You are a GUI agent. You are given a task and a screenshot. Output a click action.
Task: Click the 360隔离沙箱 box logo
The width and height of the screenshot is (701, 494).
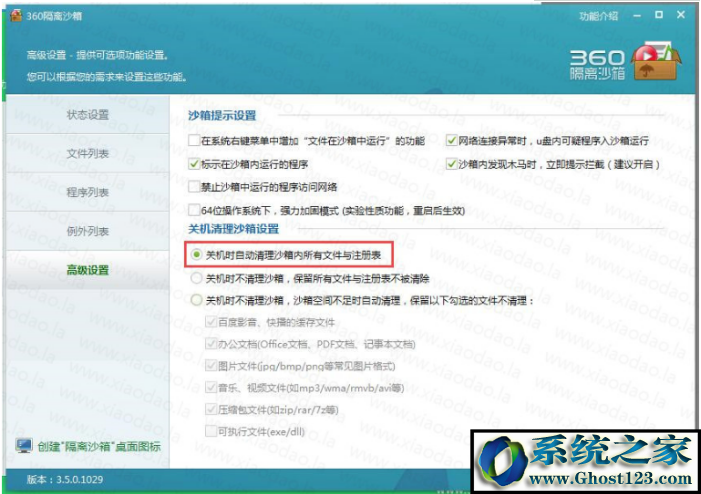click(x=656, y=60)
